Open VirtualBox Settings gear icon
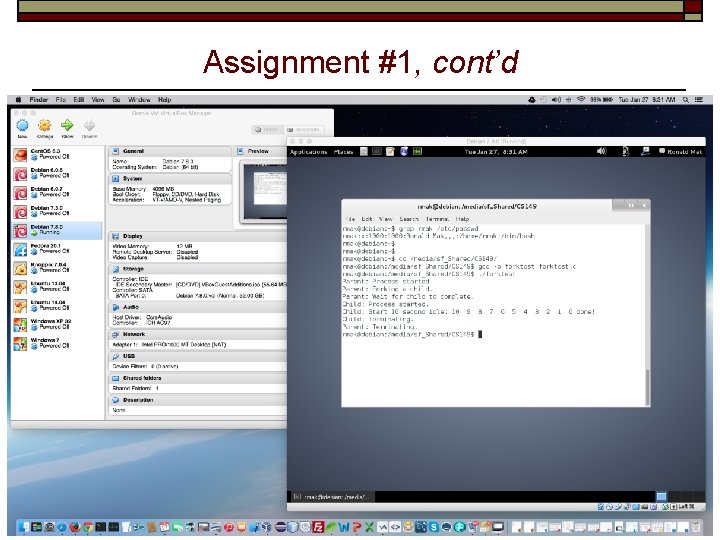 click(x=45, y=125)
